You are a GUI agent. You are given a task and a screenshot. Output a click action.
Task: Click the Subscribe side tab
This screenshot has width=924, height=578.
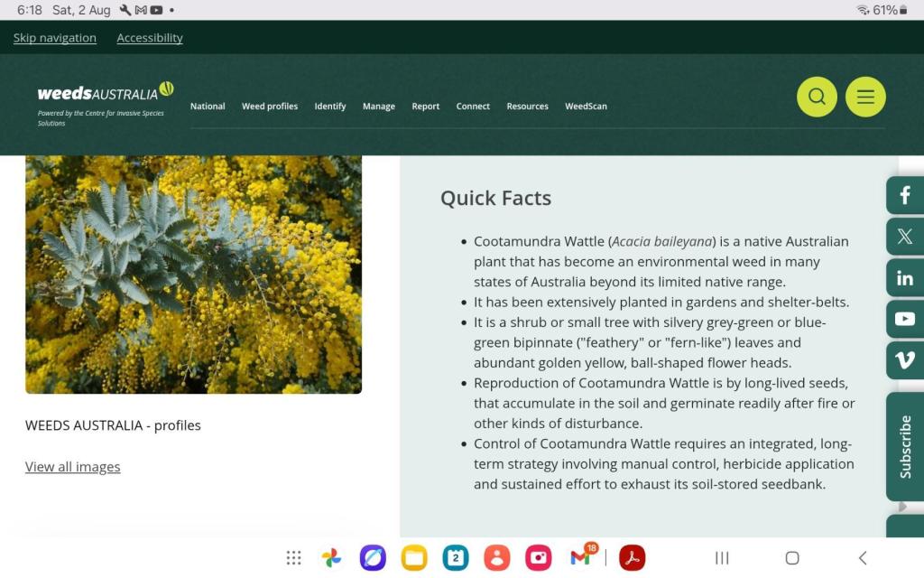click(905, 446)
